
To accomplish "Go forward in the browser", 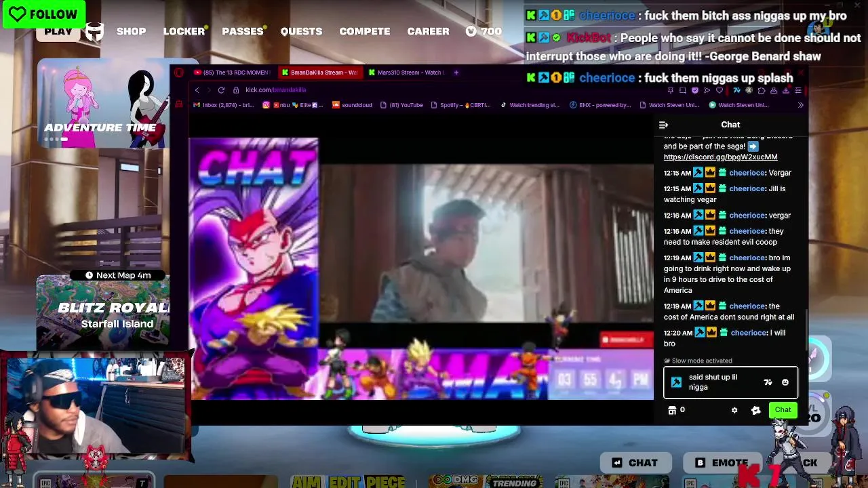I will 208,89.
